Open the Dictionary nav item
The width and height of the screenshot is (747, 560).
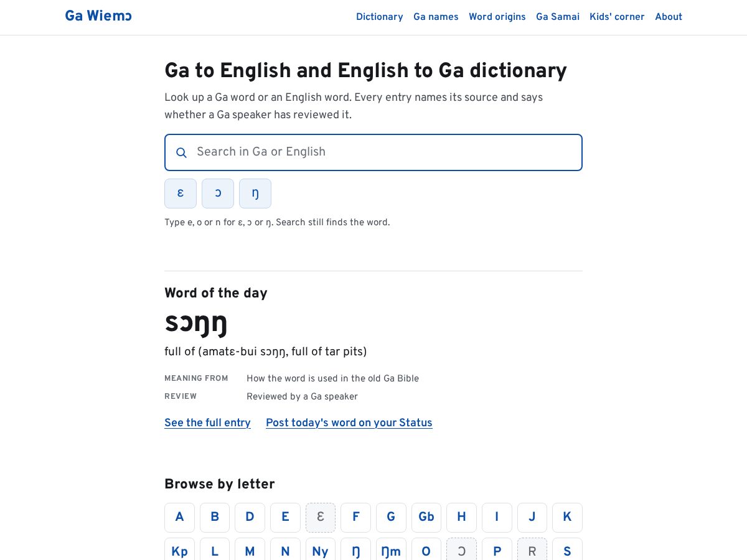380,17
